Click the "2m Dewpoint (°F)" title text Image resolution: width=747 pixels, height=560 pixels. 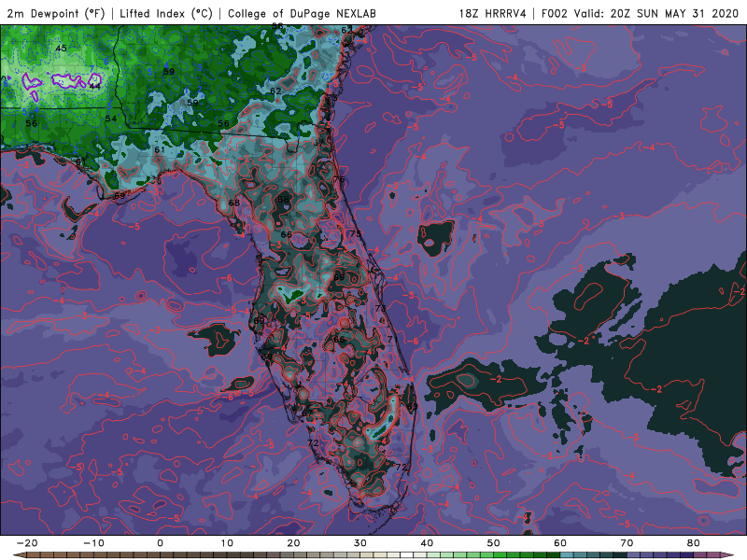[56, 13]
